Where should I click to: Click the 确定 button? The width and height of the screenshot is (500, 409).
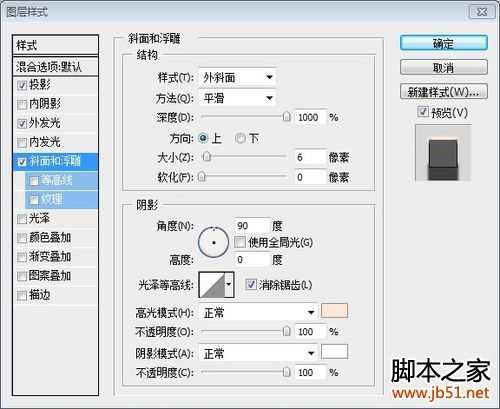444,43
